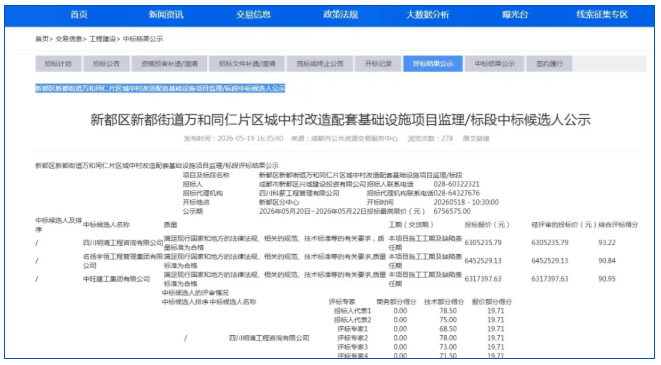
Task: Click the composite score 90.95
Action: (x=607, y=279)
